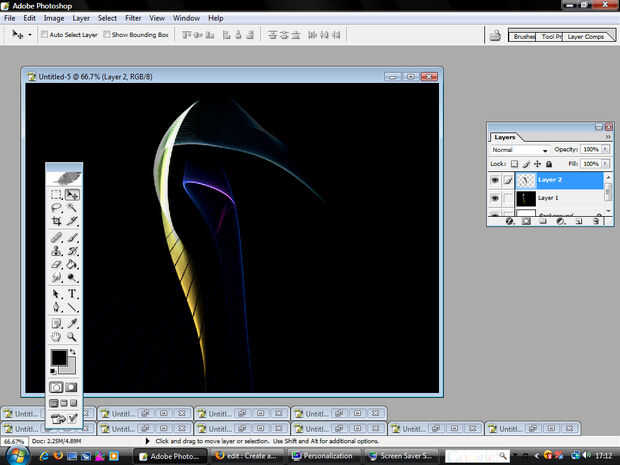Viewport: 620px width, 465px height.
Task: Enable Show Bounding Box checkbox
Action: coord(108,35)
